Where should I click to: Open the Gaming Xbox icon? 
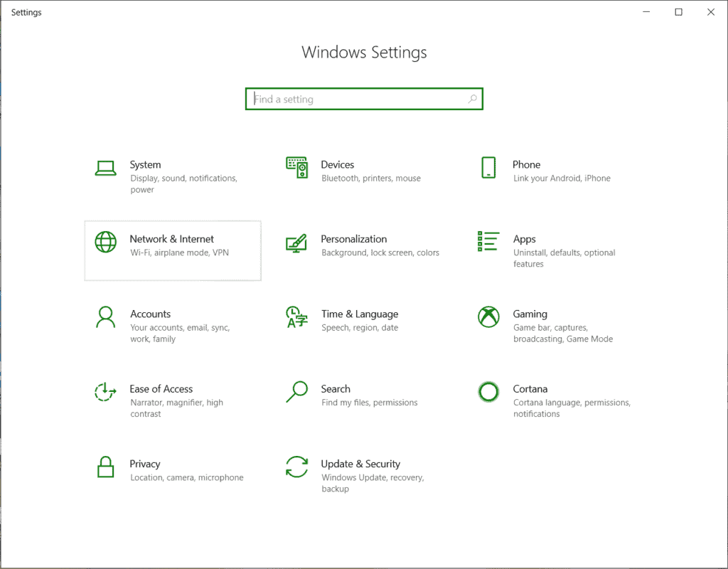(488, 317)
